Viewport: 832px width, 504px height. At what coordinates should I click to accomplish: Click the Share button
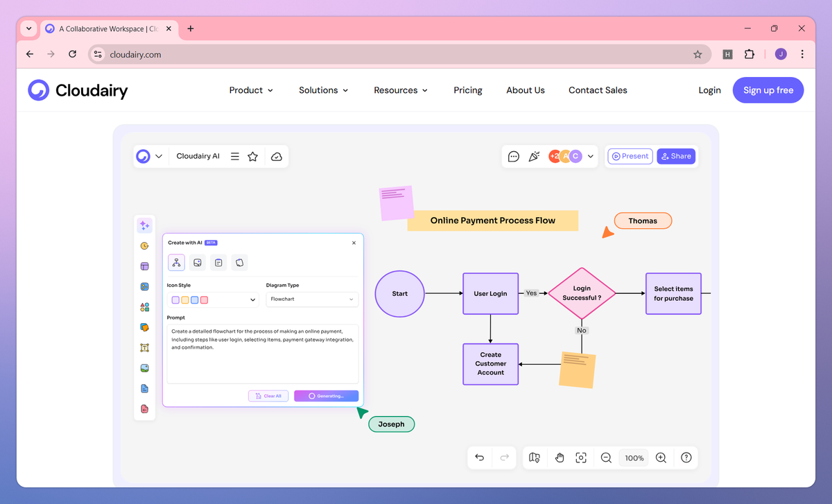tap(676, 157)
